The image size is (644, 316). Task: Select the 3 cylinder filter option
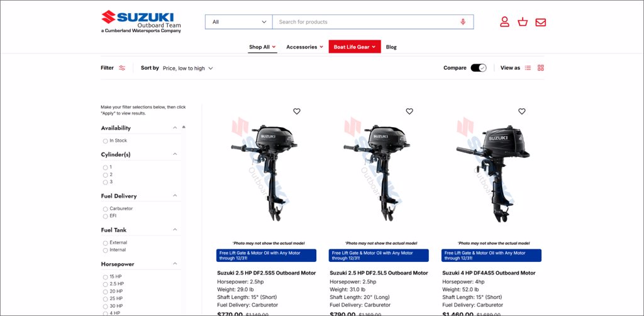[106, 182]
